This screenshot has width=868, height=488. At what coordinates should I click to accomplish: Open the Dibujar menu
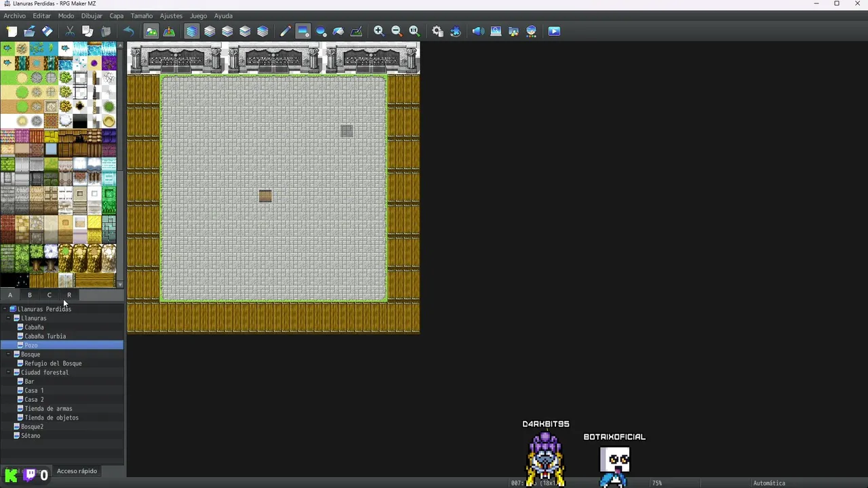point(92,16)
